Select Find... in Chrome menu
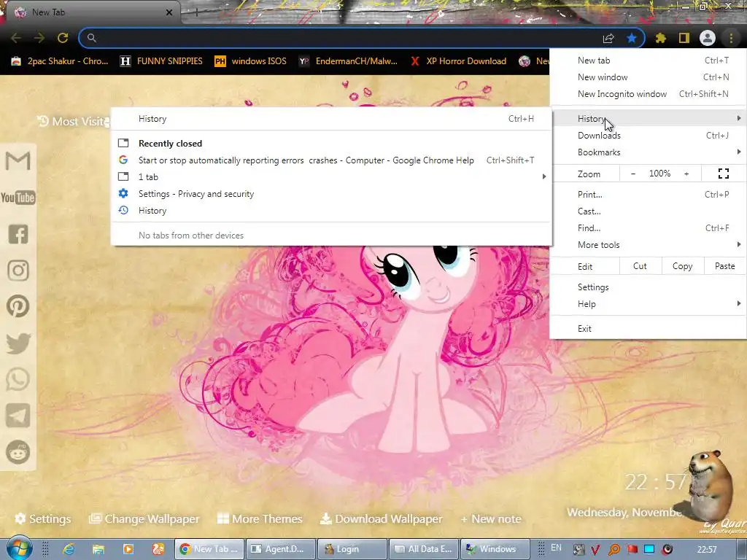This screenshot has height=560, width=747. click(648, 228)
